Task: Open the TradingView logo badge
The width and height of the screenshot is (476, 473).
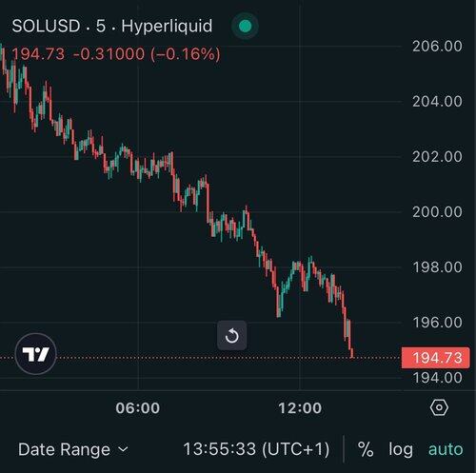Action: pyautogui.click(x=36, y=354)
